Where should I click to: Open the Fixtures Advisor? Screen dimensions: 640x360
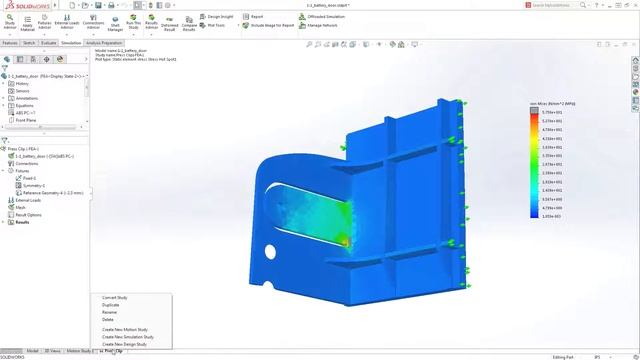point(44,22)
